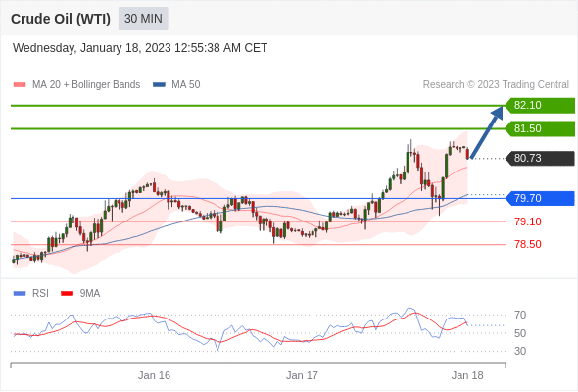This screenshot has height=392, width=578.
Task: Click the blue 79.70 pivot price tag
Action: click(x=540, y=198)
